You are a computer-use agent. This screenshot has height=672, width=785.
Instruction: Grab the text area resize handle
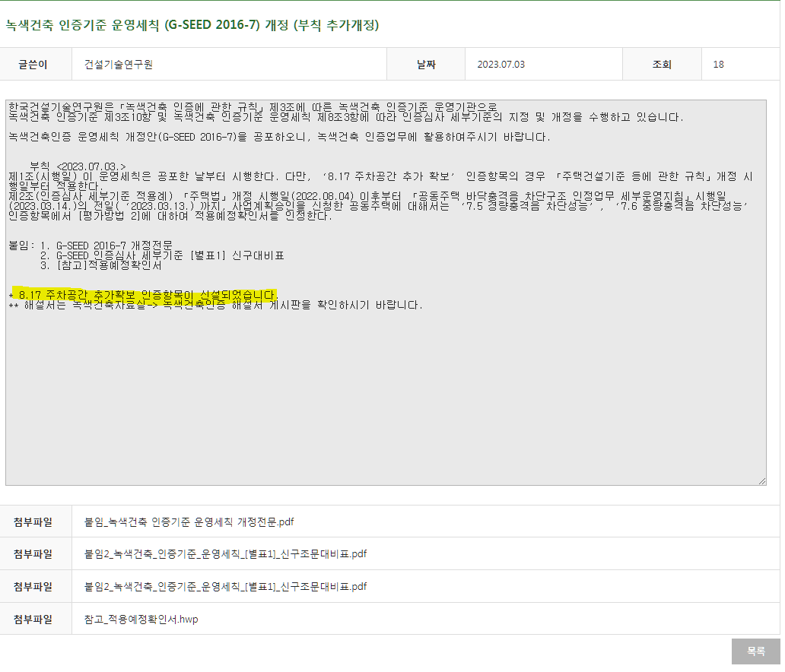(x=762, y=481)
